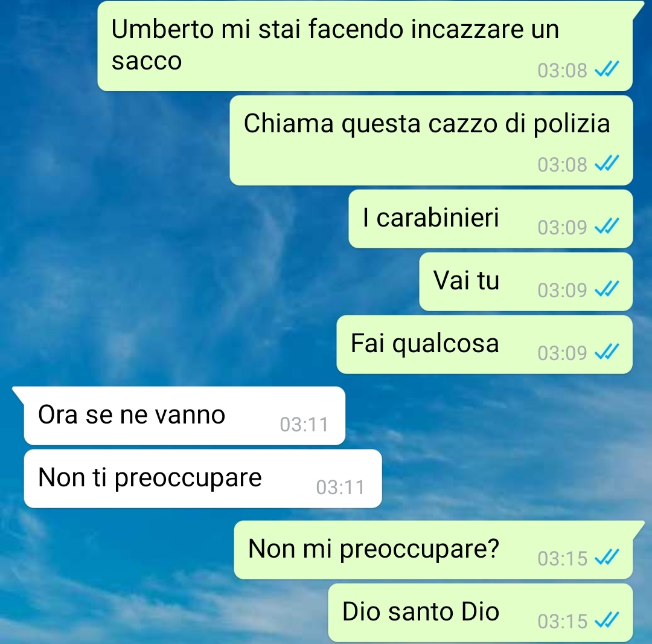This screenshot has height=644, width=652.
Task: Tap the double check on "Chiama questa cazzo di polizia"
Action: tap(607, 164)
